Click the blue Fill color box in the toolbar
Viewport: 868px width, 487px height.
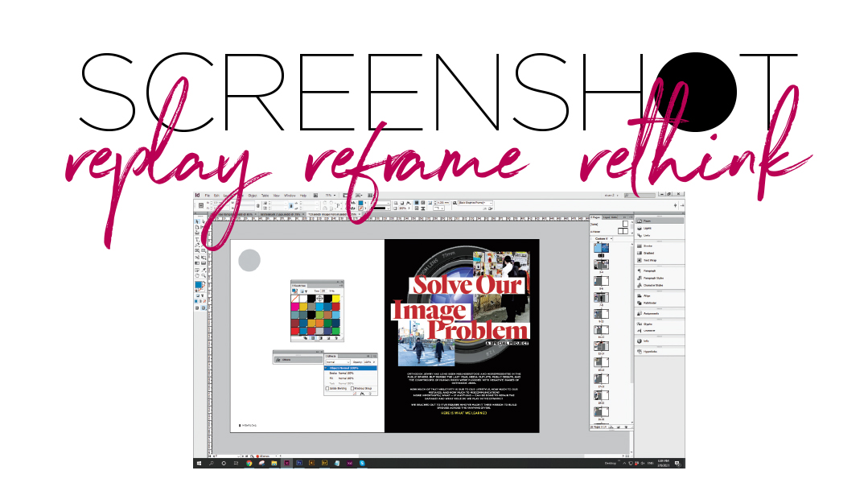(198, 285)
